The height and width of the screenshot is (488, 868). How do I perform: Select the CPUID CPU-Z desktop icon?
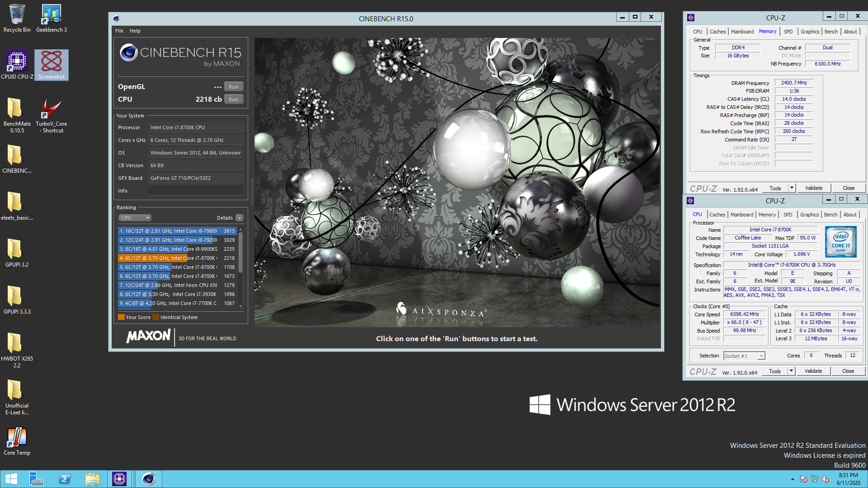pos(17,65)
